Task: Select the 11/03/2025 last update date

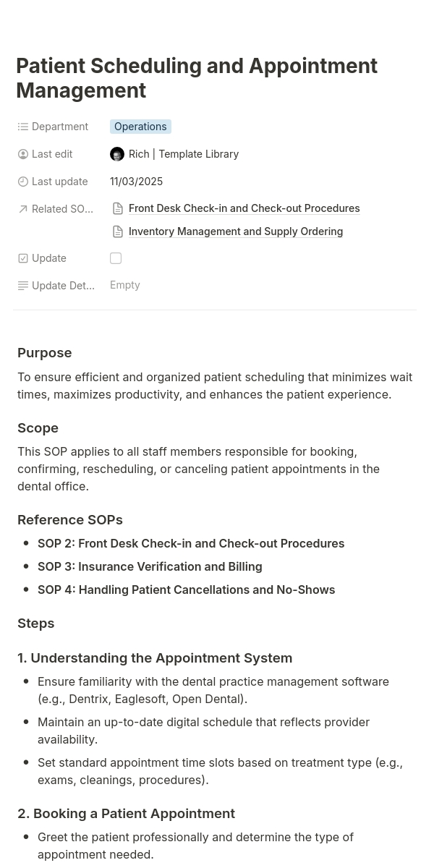Action: tap(137, 182)
